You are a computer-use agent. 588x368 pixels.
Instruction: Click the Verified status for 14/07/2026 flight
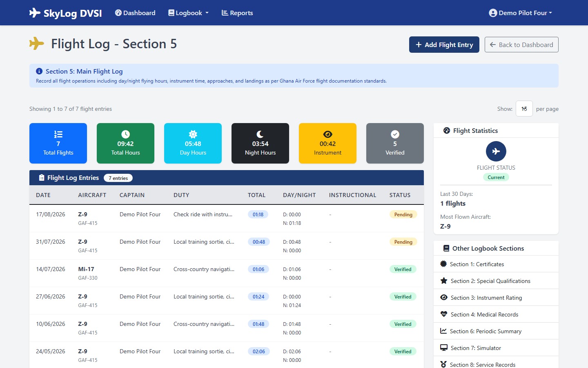click(403, 269)
